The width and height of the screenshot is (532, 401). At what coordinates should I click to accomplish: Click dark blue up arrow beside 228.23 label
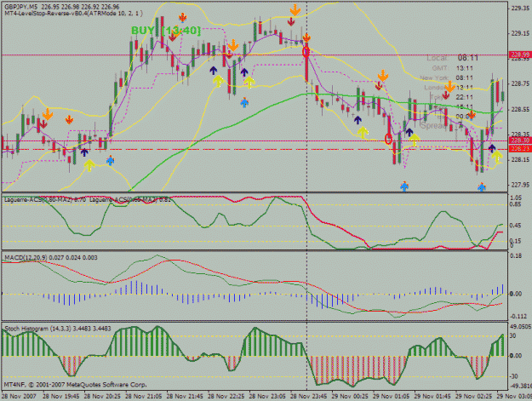492,148
